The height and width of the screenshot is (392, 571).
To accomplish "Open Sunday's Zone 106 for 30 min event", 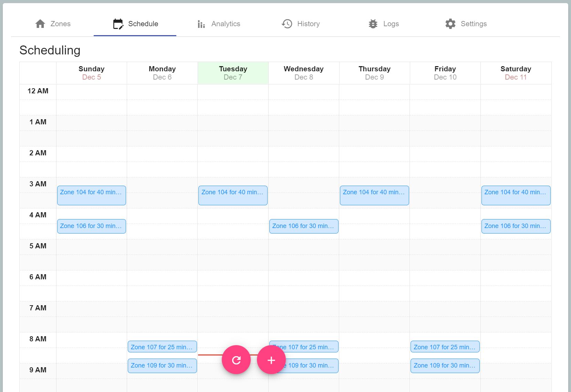I will (x=92, y=226).
